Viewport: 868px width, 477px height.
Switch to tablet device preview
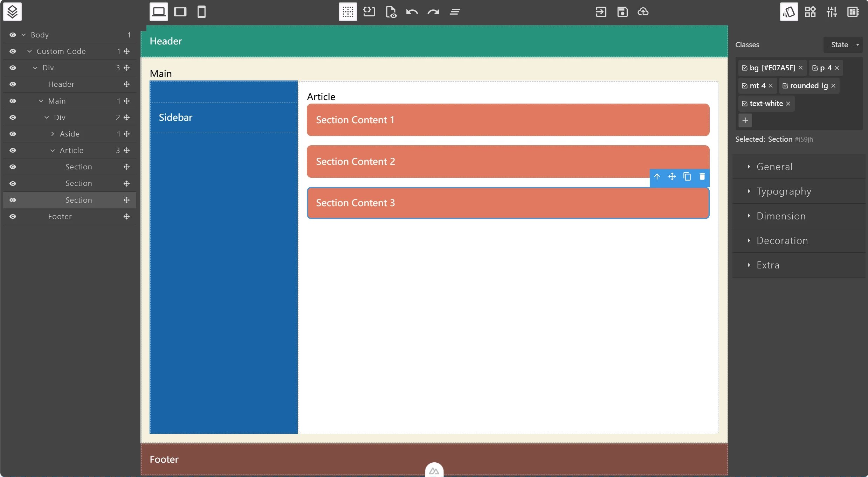pyautogui.click(x=180, y=12)
